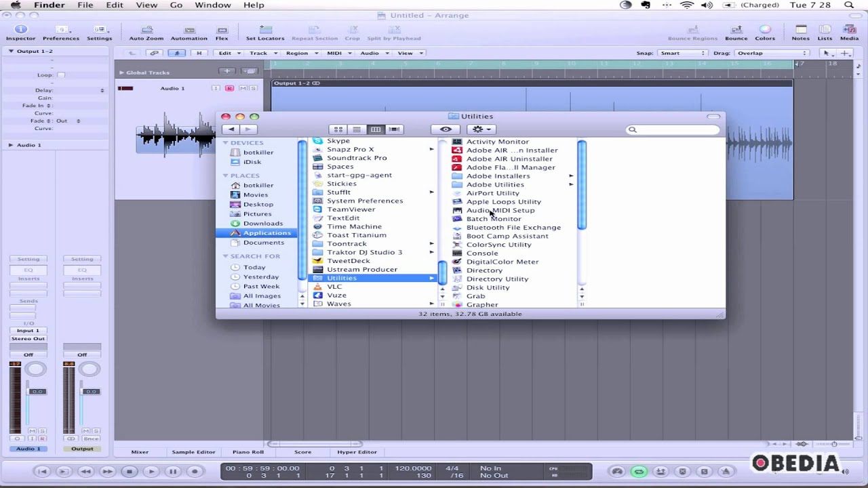Mute the Audio 1 track
This screenshot has width=868, height=488.
[x=243, y=88]
